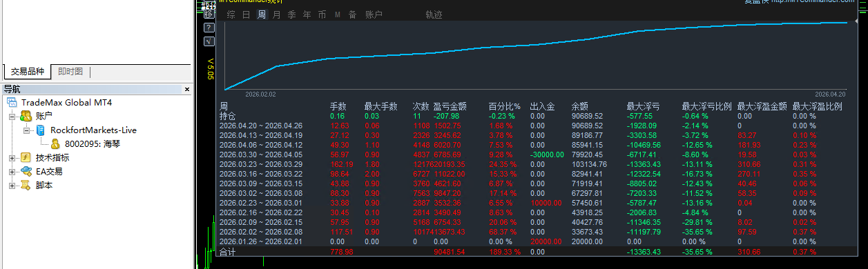
Task: Click the 最大手数 column header
Action: tap(381, 107)
